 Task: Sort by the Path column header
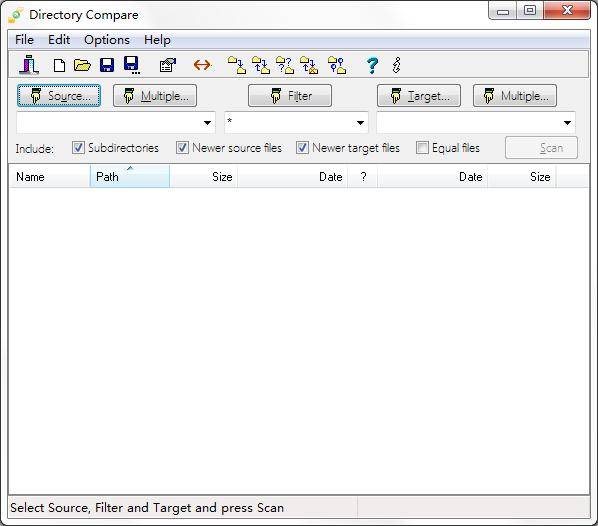(x=130, y=177)
